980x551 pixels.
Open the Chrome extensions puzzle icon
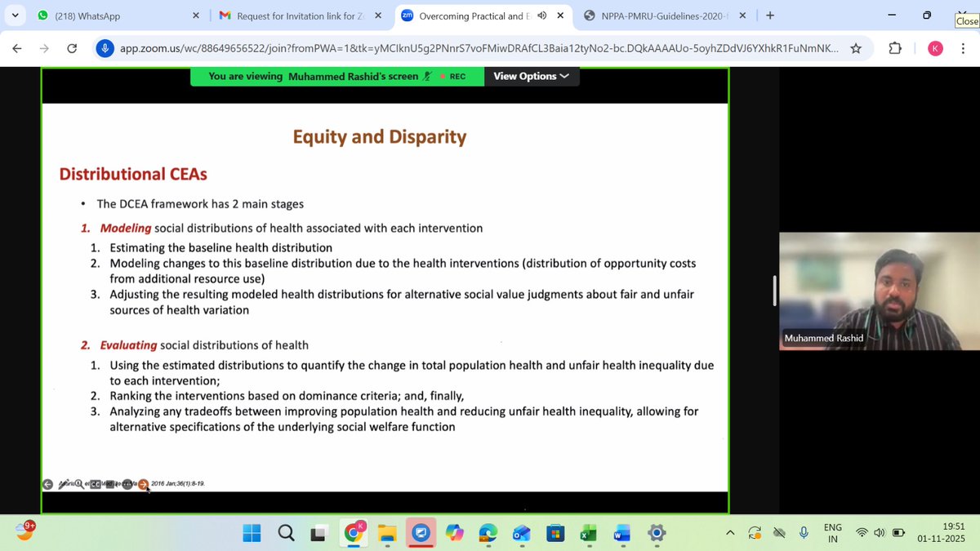pyautogui.click(x=896, y=49)
